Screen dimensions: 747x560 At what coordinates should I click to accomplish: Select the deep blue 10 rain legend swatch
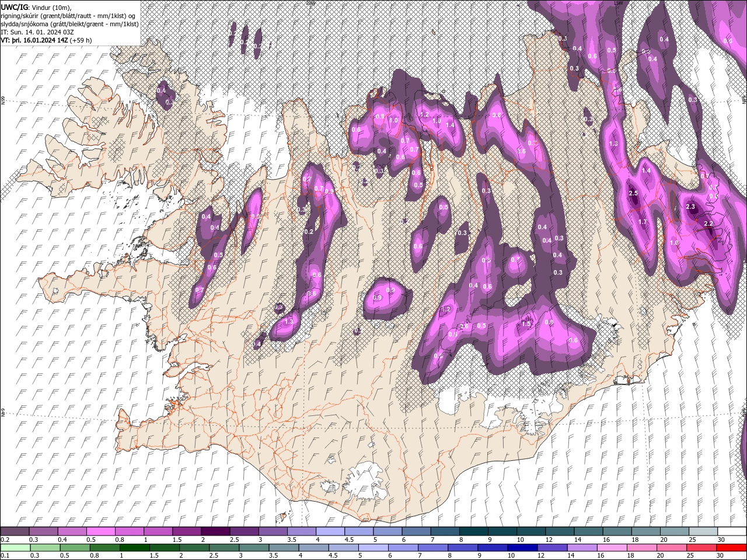[523, 547]
